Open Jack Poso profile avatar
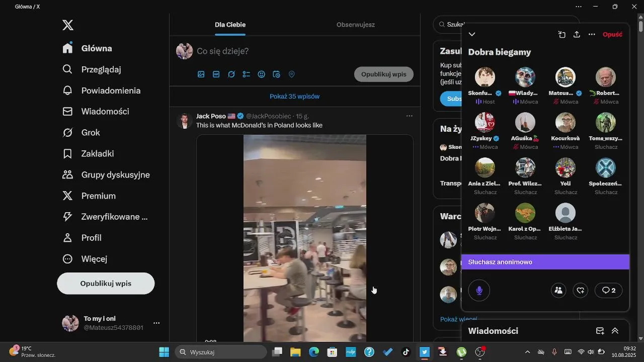This screenshot has height=362, width=644. point(185,121)
